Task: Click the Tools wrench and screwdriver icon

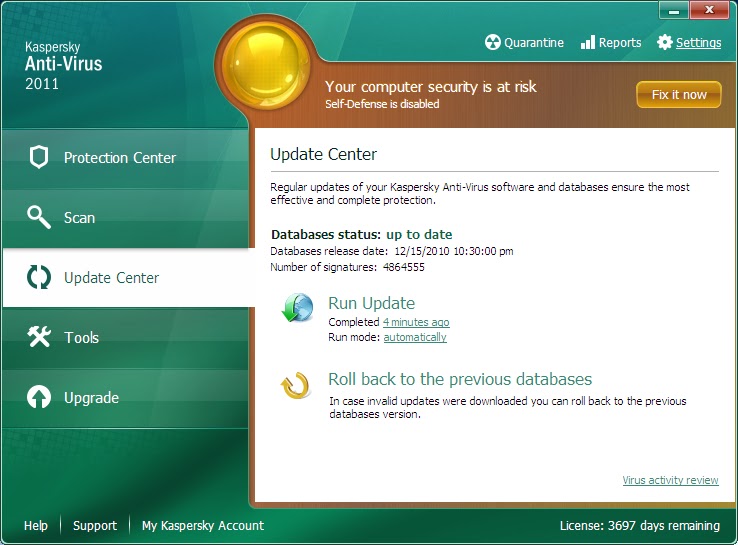Action: click(x=39, y=337)
